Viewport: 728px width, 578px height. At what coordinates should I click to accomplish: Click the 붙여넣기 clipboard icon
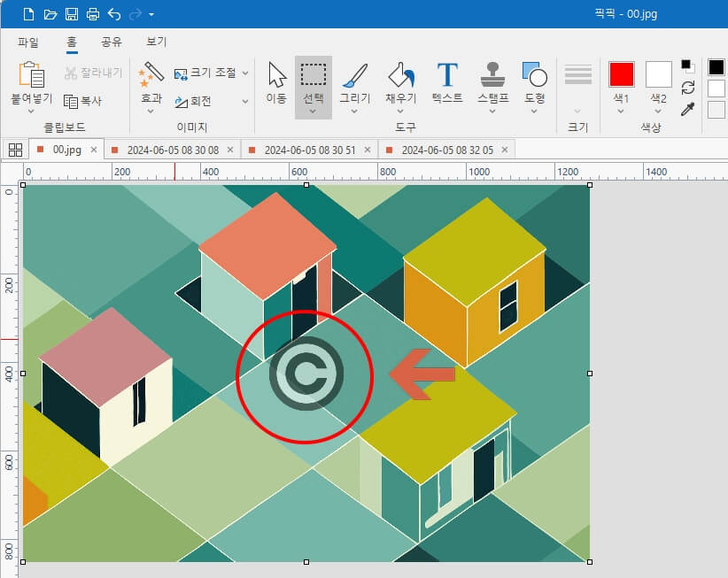(x=32, y=74)
